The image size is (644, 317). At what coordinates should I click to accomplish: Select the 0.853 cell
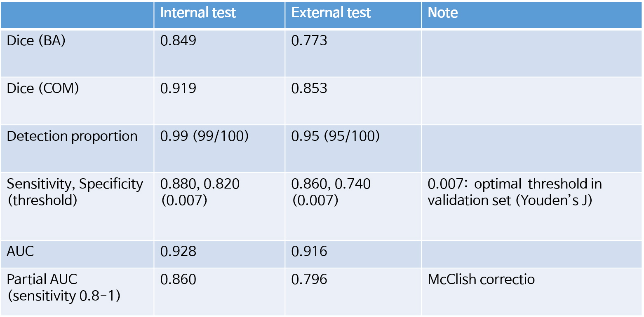coord(309,89)
